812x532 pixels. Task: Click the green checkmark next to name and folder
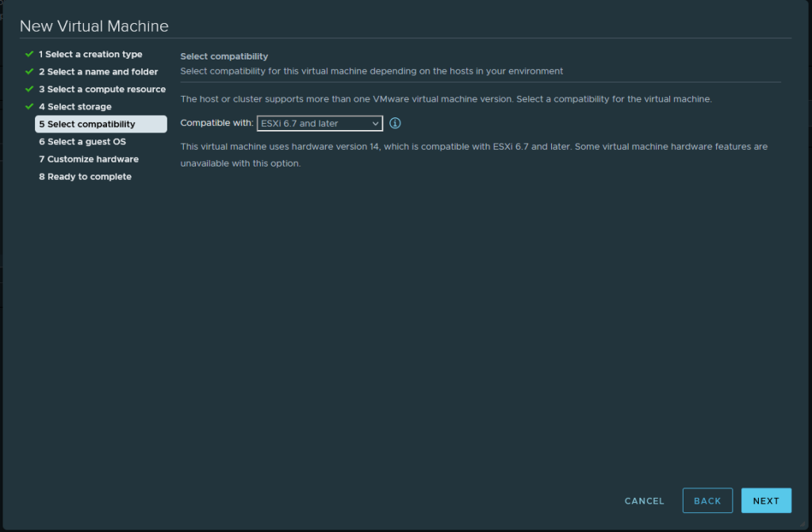(x=29, y=71)
